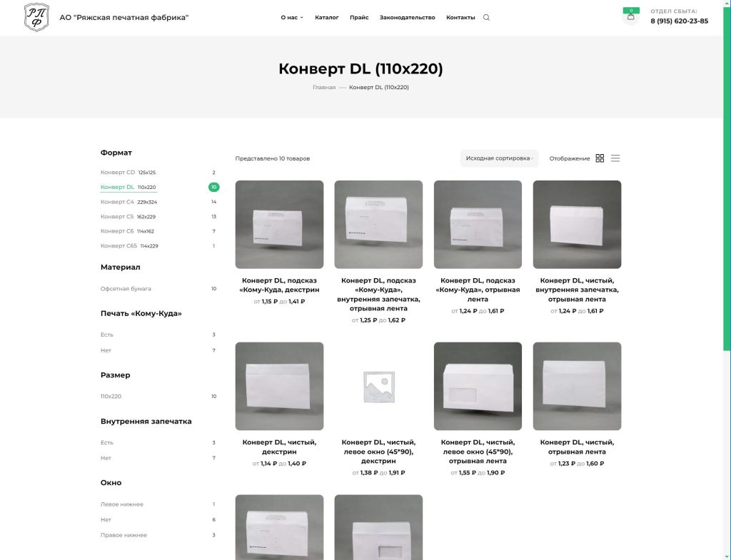Image resolution: width=731 pixels, height=560 pixels.
Task: Expand the «О нас» menu
Action: [292, 18]
